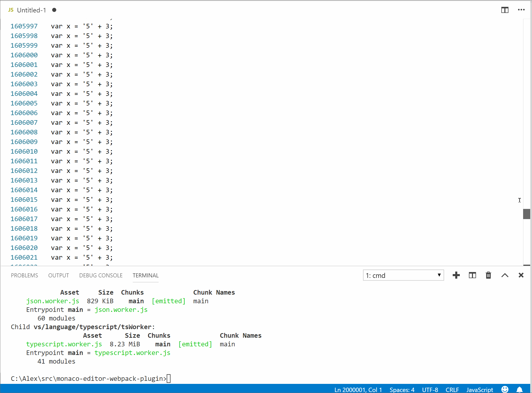Open the DEBUG CONSOLE tab

101,275
